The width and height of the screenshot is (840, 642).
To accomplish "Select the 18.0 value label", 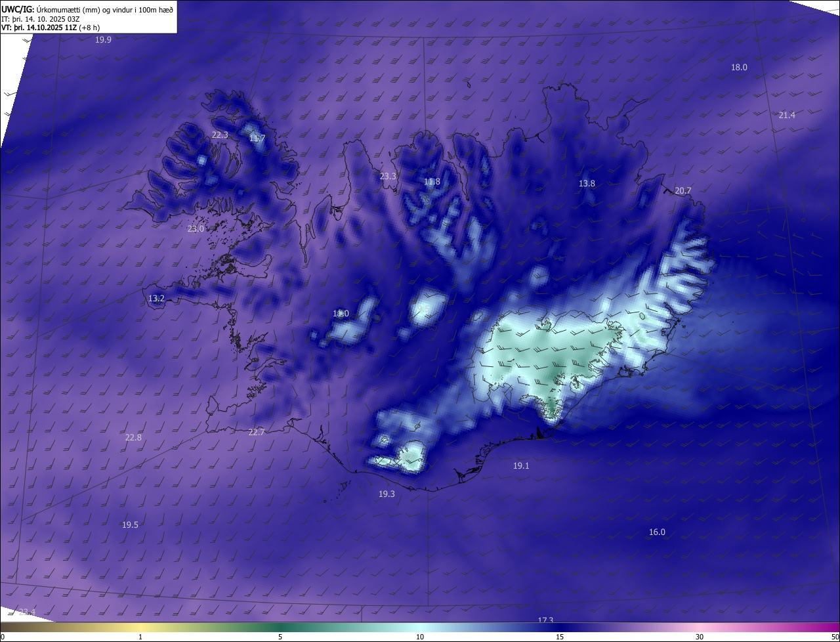I will tap(739, 67).
